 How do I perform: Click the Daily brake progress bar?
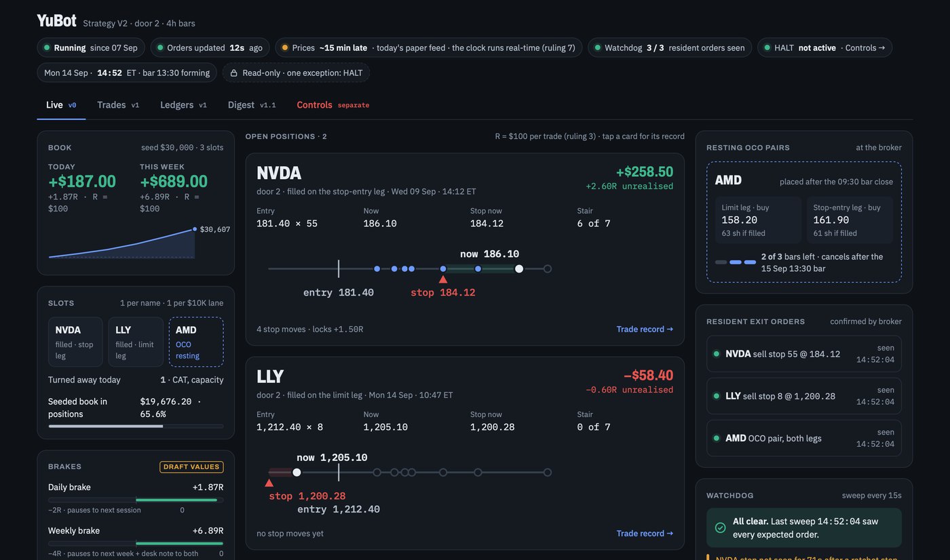click(136, 500)
